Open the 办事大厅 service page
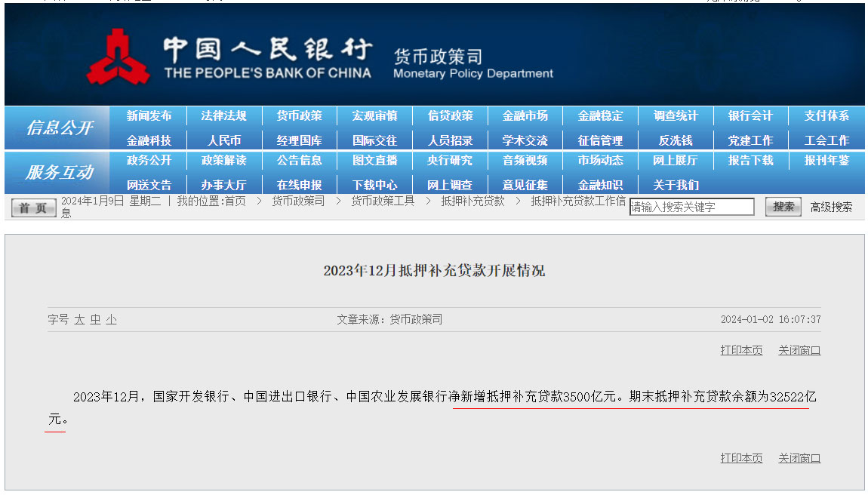 223,185
